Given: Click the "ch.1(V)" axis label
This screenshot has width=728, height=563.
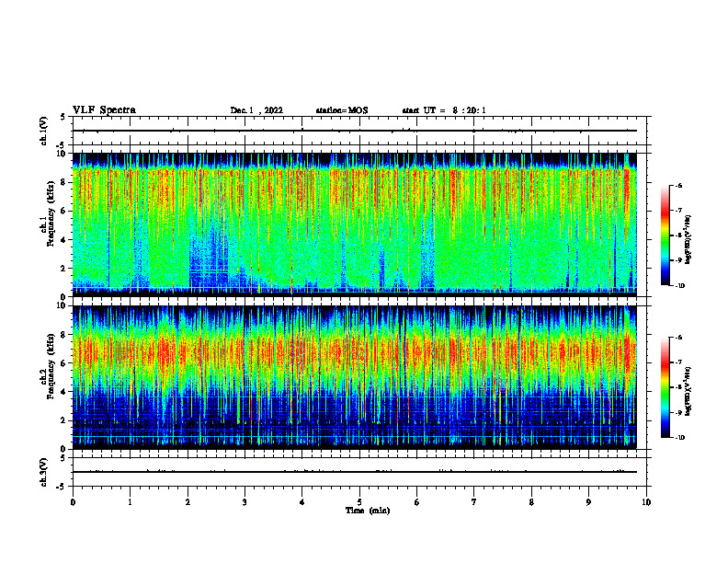Looking at the screenshot, I should [43, 131].
